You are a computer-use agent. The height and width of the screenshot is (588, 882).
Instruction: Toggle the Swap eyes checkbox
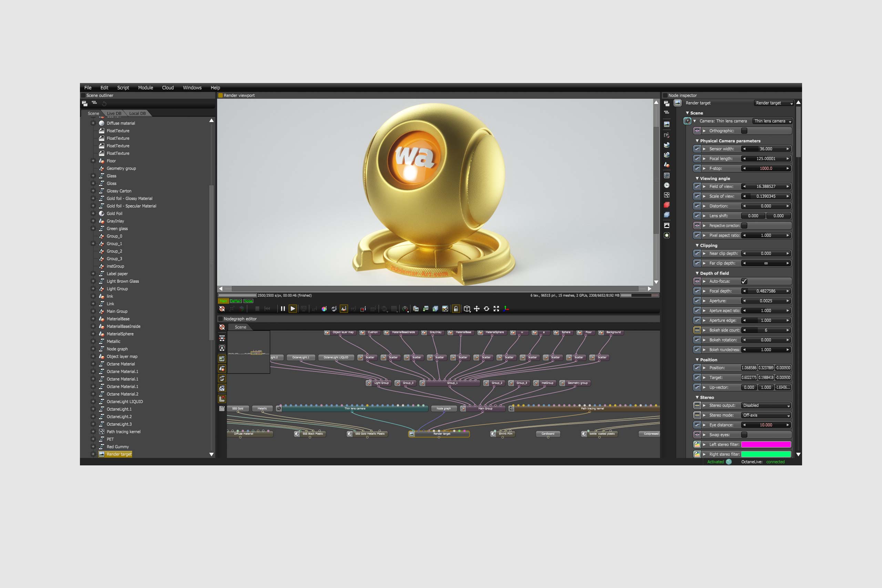pyautogui.click(x=745, y=435)
